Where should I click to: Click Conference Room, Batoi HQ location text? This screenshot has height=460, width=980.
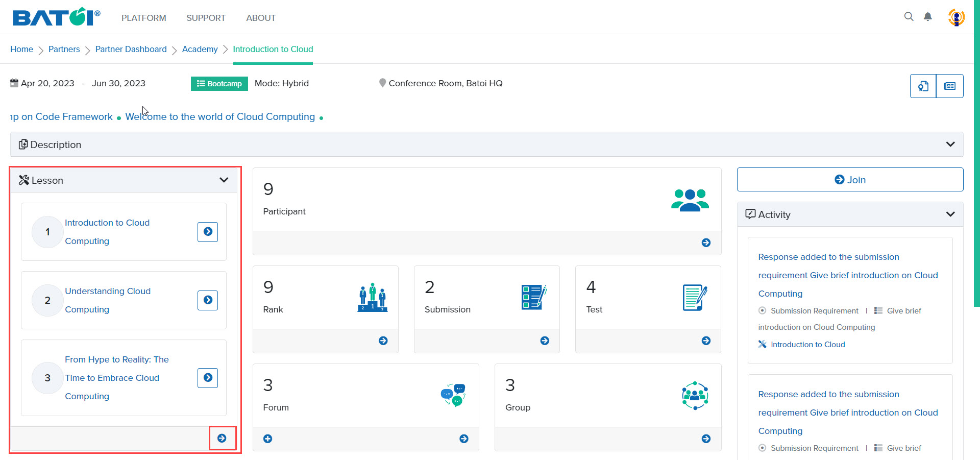tap(446, 83)
